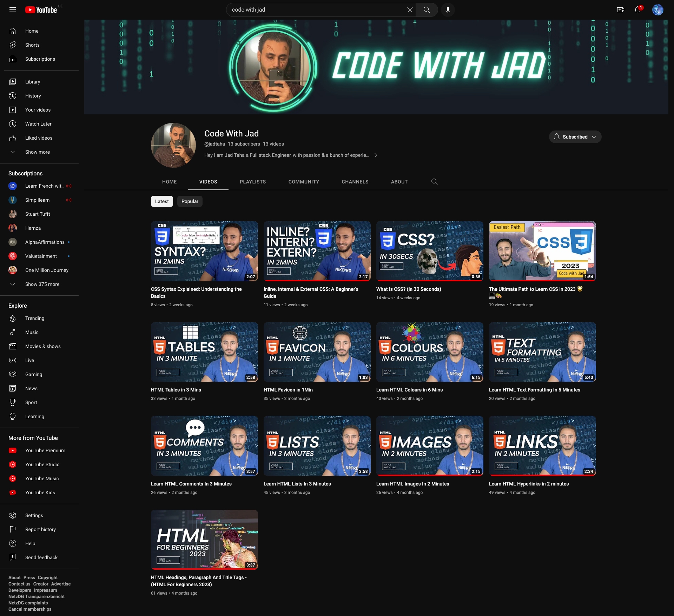Switch to the PLAYLISTS tab
This screenshot has height=616, width=674.
click(x=253, y=182)
